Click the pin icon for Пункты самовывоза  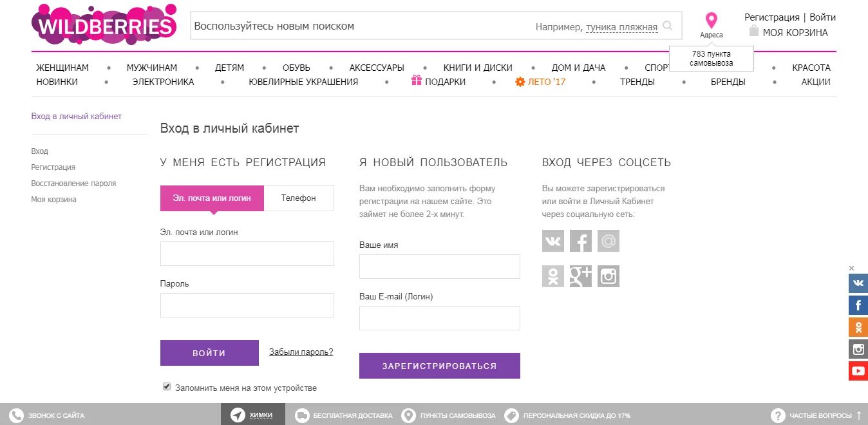point(408,415)
